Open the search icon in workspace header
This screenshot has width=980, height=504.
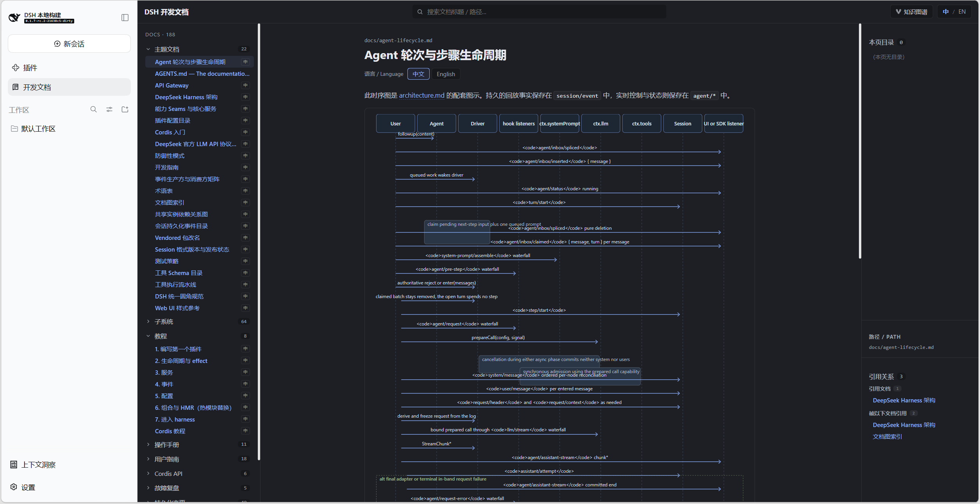pyautogui.click(x=93, y=109)
